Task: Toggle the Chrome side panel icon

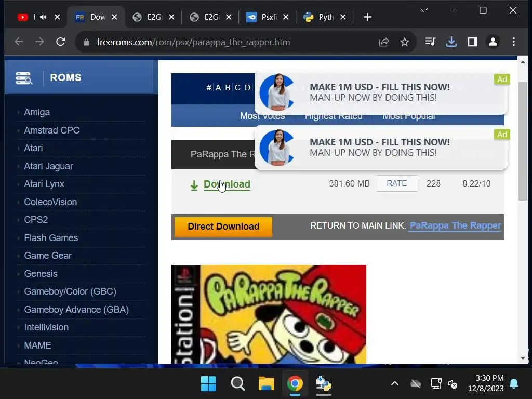Action: tap(472, 42)
